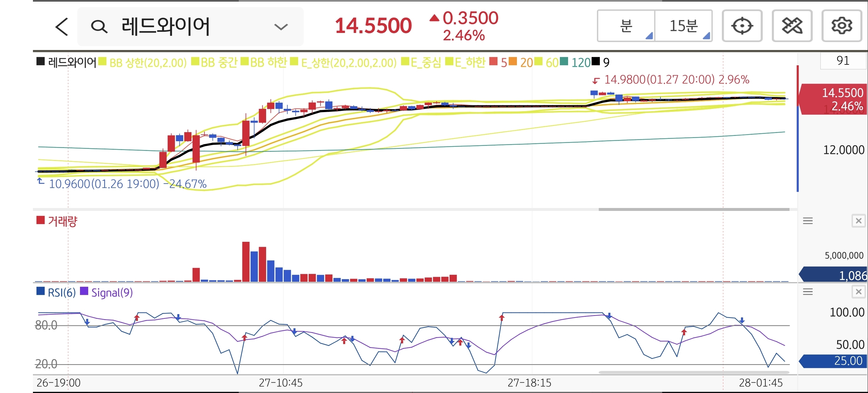Click the 거래량 volume label
This screenshot has width=868, height=393.
pyautogui.click(x=62, y=221)
